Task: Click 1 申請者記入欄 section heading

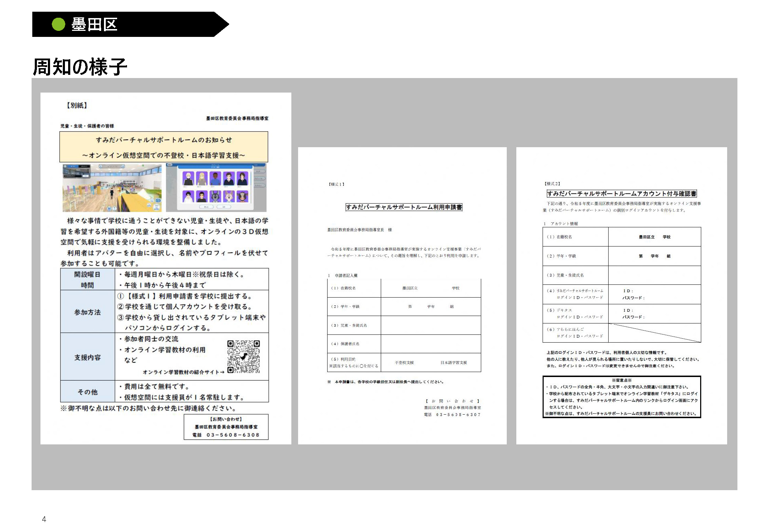Action: (343, 276)
